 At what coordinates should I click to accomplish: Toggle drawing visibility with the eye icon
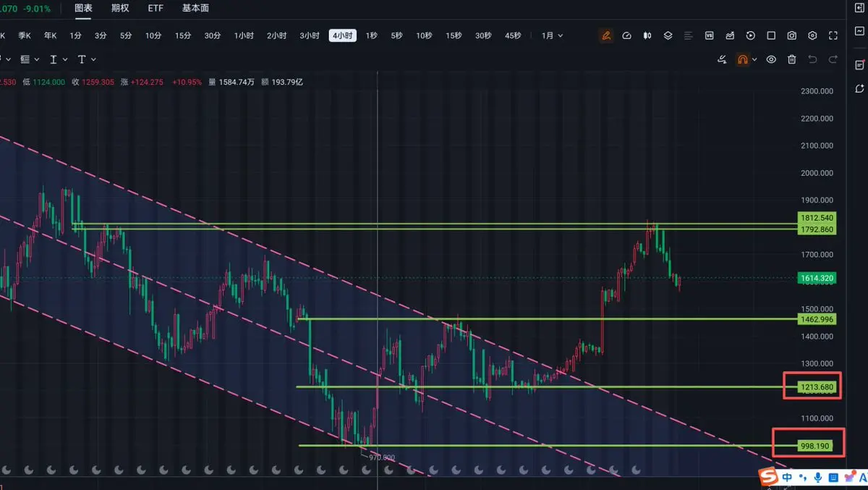(x=771, y=59)
